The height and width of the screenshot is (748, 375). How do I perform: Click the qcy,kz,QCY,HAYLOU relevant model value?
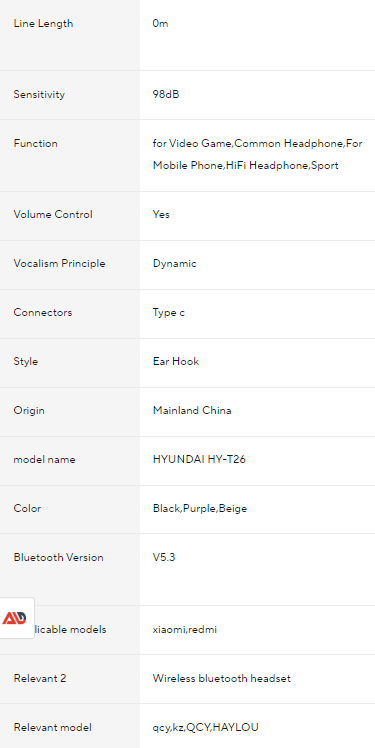206,727
